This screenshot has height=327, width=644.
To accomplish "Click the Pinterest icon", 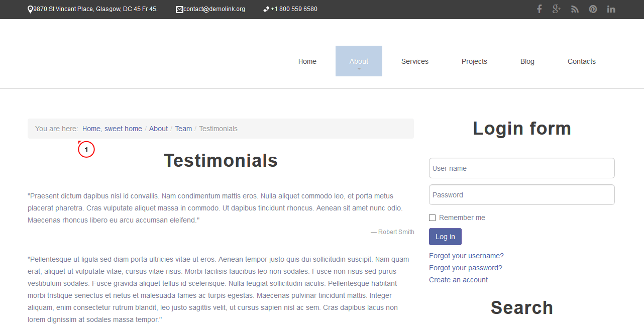I will click(593, 9).
